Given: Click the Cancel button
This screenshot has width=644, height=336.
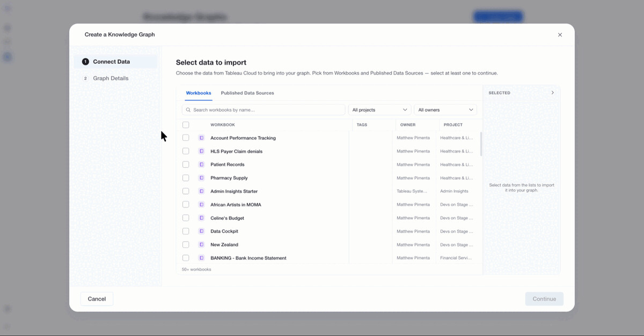Looking at the screenshot, I should click(97, 299).
